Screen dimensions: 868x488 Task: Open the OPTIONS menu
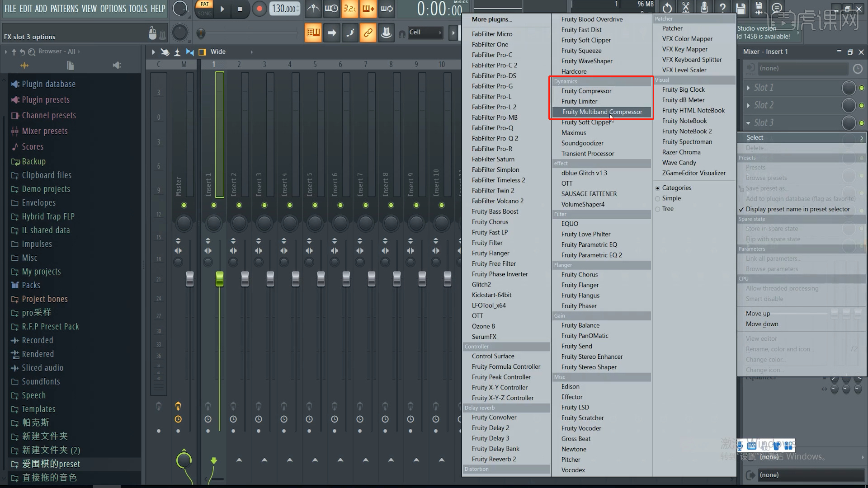(x=113, y=8)
